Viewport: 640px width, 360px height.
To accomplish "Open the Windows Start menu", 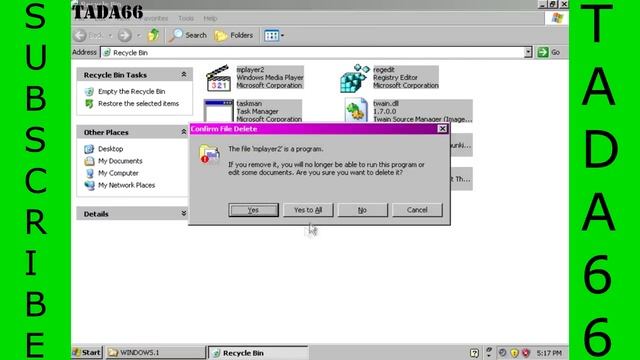I will tap(87, 352).
